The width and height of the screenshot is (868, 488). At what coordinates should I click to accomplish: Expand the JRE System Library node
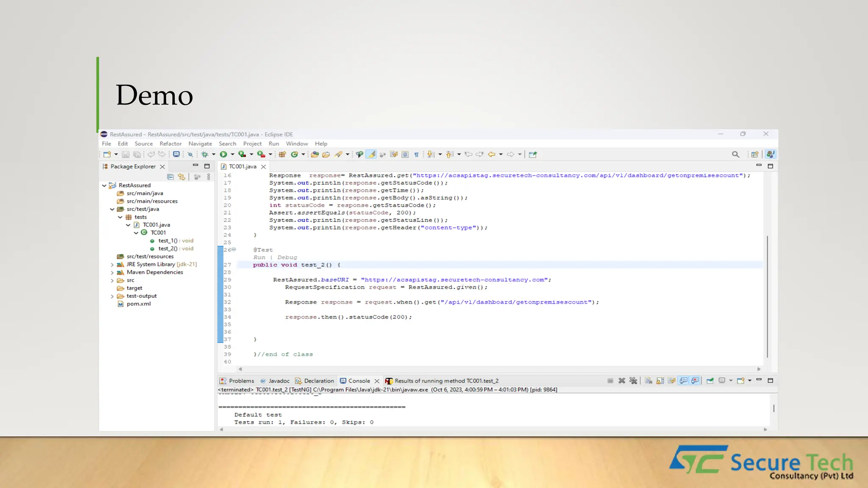112,264
